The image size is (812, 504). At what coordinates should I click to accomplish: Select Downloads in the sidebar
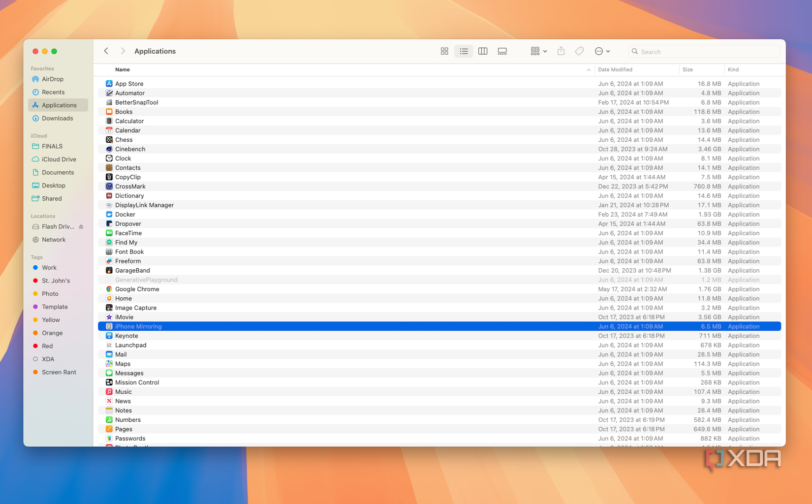pos(58,118)
